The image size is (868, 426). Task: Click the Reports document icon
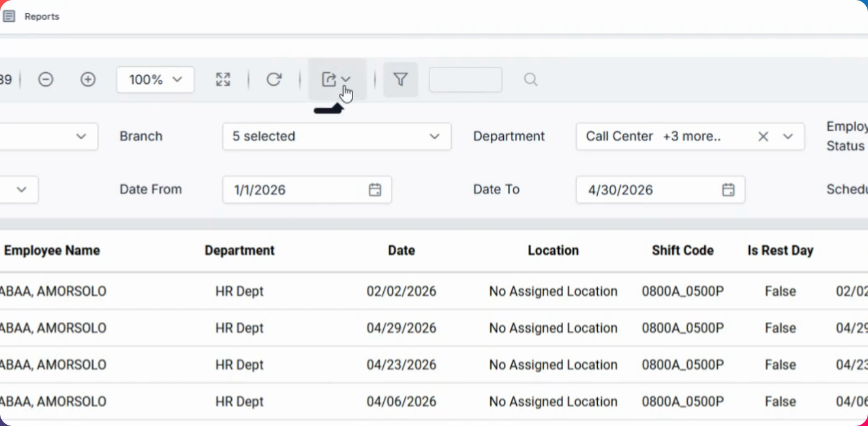pos(9,17)
